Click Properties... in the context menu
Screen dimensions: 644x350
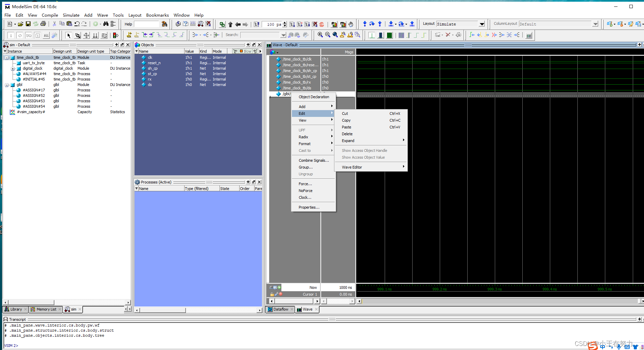pos(309,207)
